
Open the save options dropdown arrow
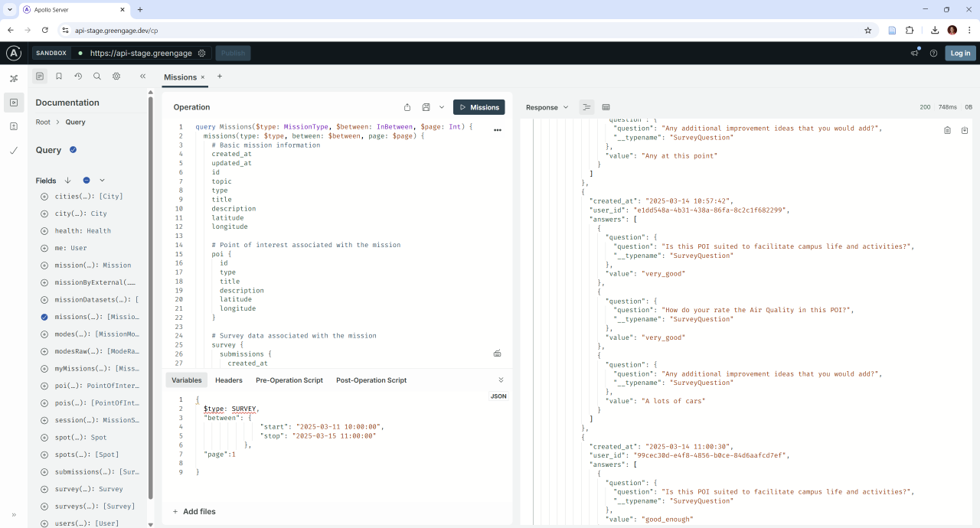click(442, 107)
